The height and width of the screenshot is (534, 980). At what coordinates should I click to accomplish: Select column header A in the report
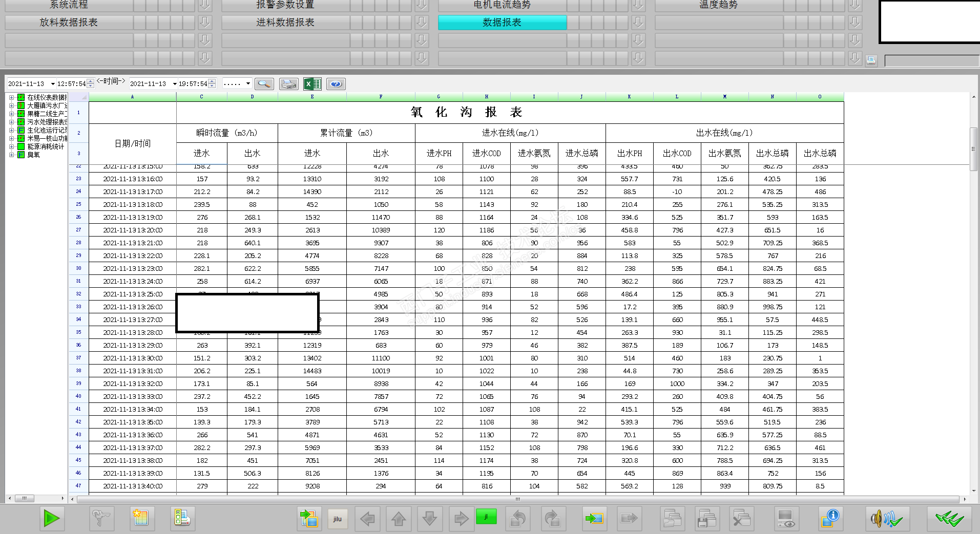pyautogui.click(x=133, y=97)
